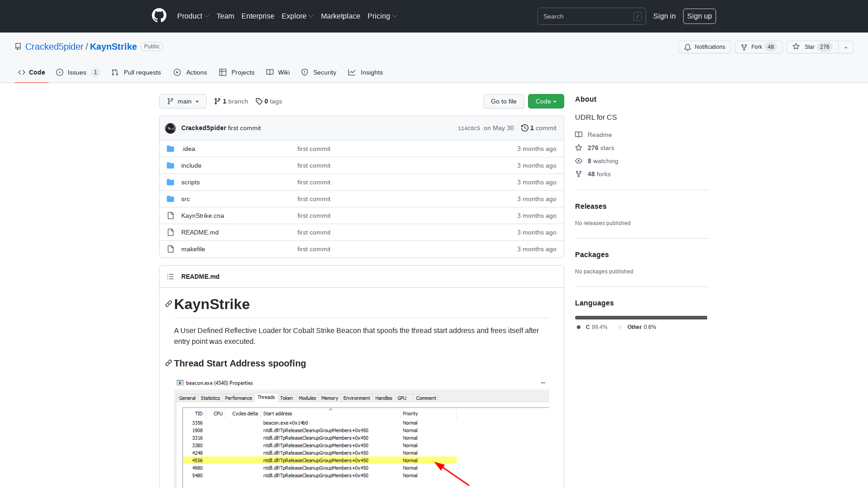
Task: Click the star icon next to 276 stars
Action: (579, 148)
